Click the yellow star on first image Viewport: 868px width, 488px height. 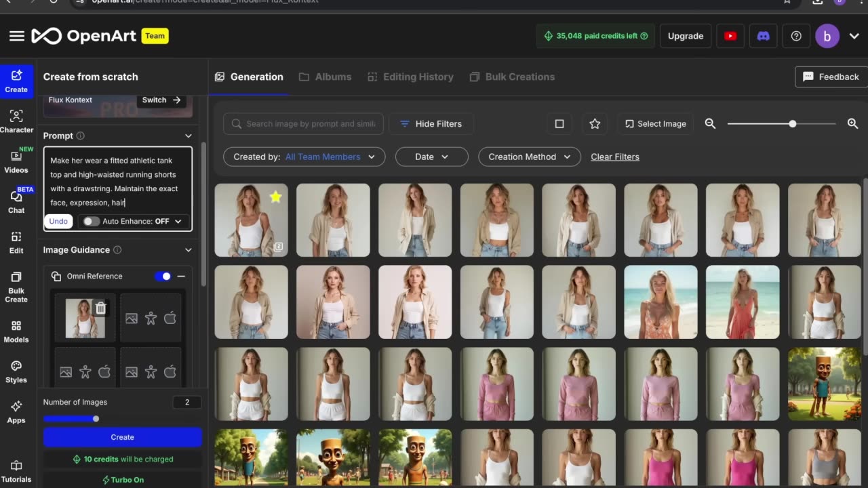pyautogui.click(x=275, y=197)
